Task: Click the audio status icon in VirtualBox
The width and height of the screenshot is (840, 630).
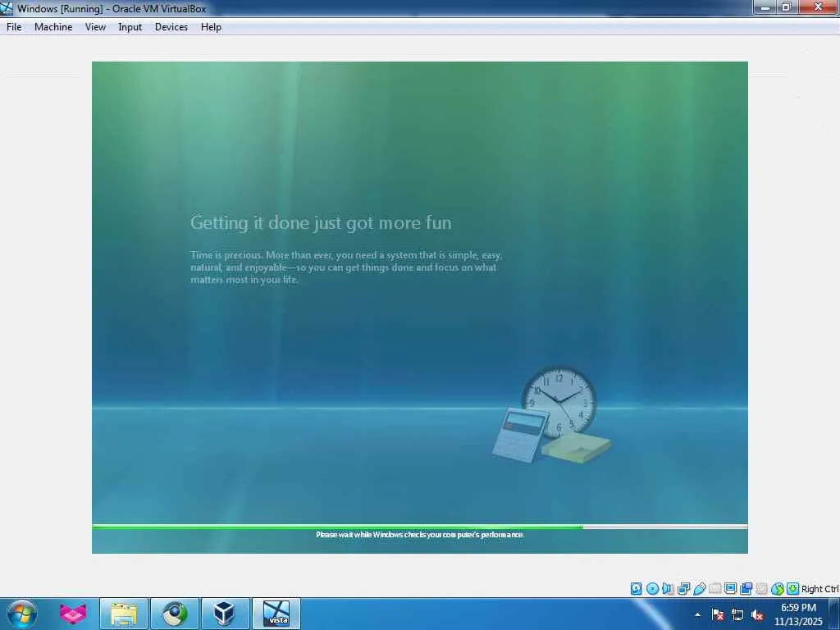Action: click(x=668, y=589)
